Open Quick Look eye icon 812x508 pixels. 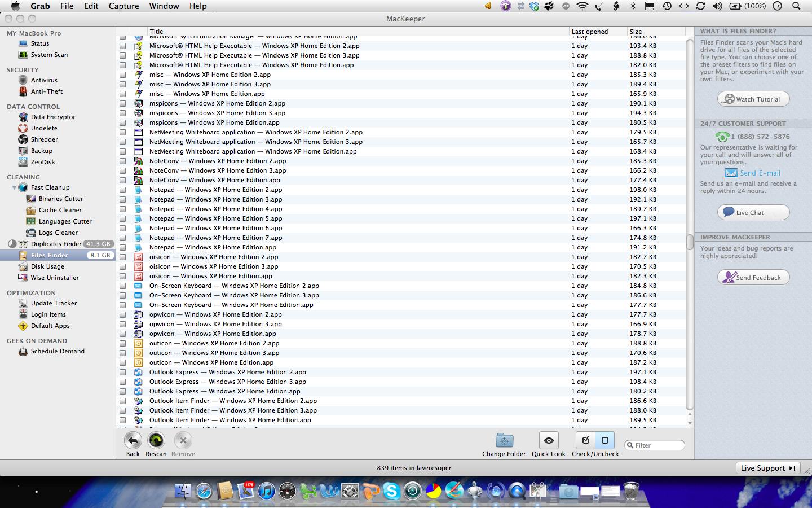(x=549, y=440)
